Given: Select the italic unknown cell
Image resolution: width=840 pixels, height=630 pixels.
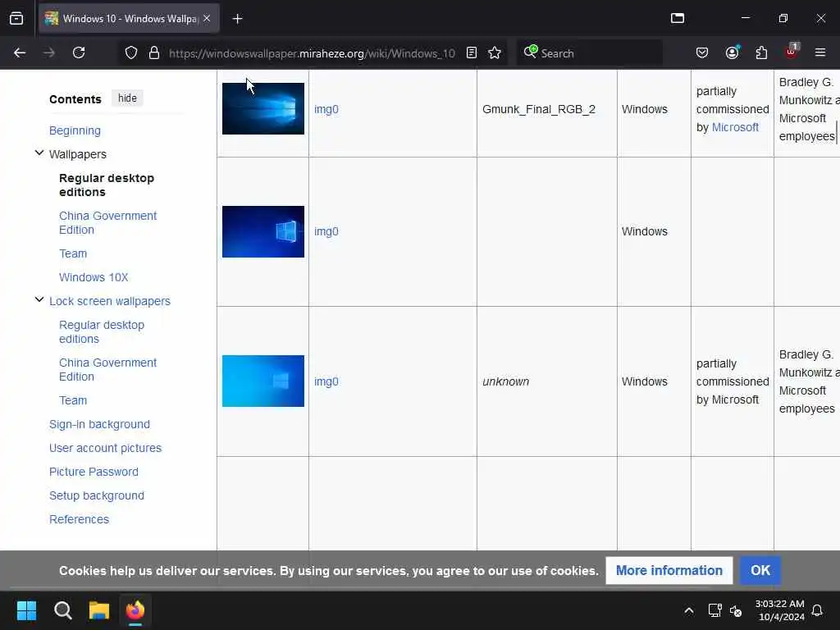Looking at the screenshot, I should [505, 381].
